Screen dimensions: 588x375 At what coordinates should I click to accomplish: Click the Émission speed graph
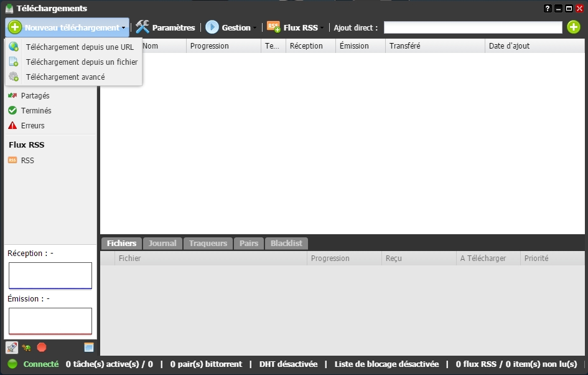[x=50, y=321]
